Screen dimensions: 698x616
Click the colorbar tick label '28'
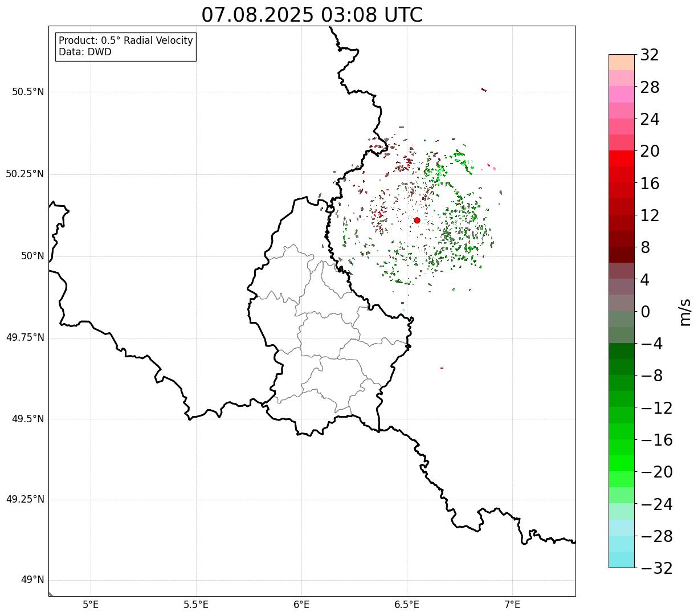point(650,87)
